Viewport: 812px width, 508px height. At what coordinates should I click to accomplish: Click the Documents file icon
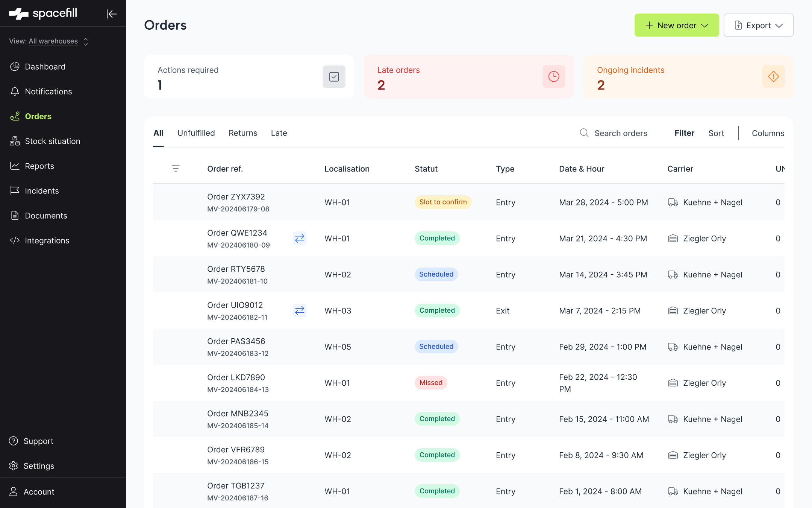point(15,216)
